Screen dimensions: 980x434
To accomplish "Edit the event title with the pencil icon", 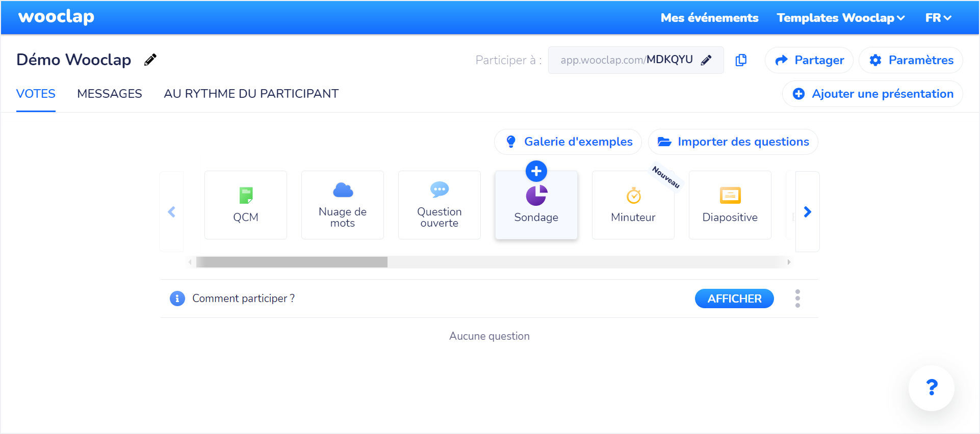I will click(x=149, y=60).
